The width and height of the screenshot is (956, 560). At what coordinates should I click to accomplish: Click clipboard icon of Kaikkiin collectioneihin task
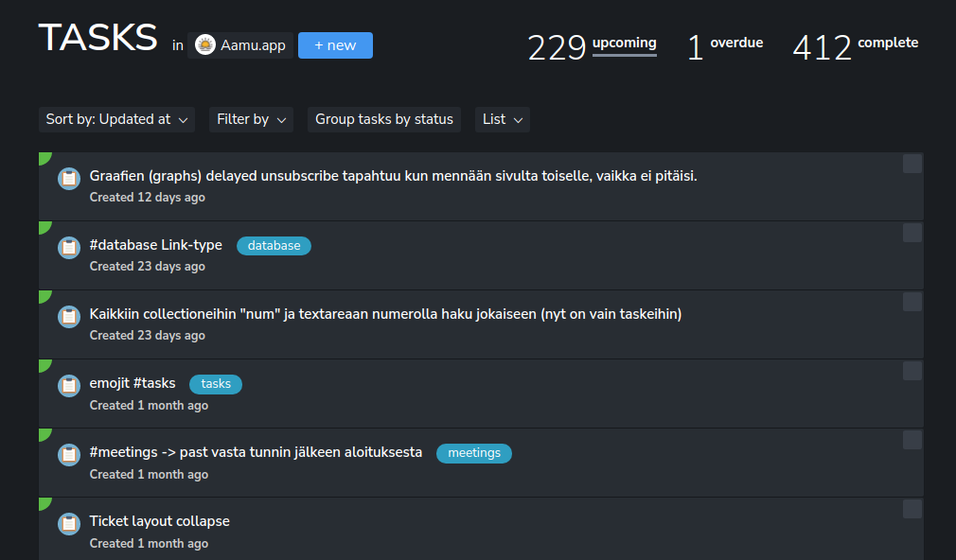(69, 316)
